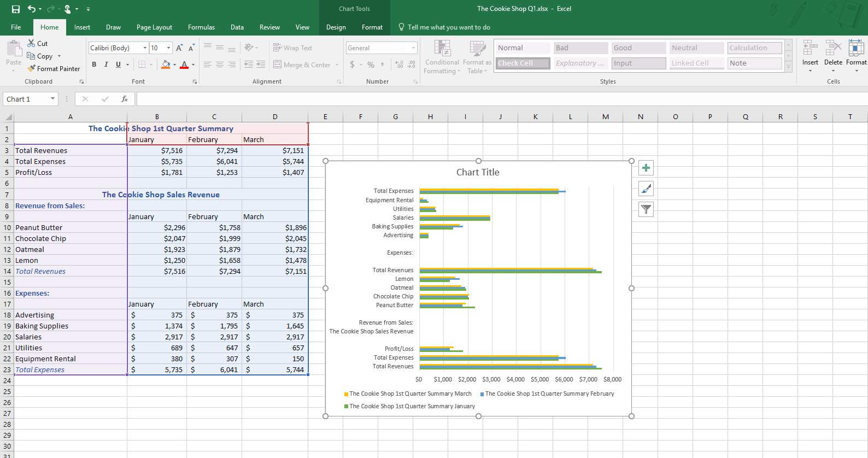Click the Percent Style icon
This screenshot has width=868, height=458.
(x=371, y=64)
